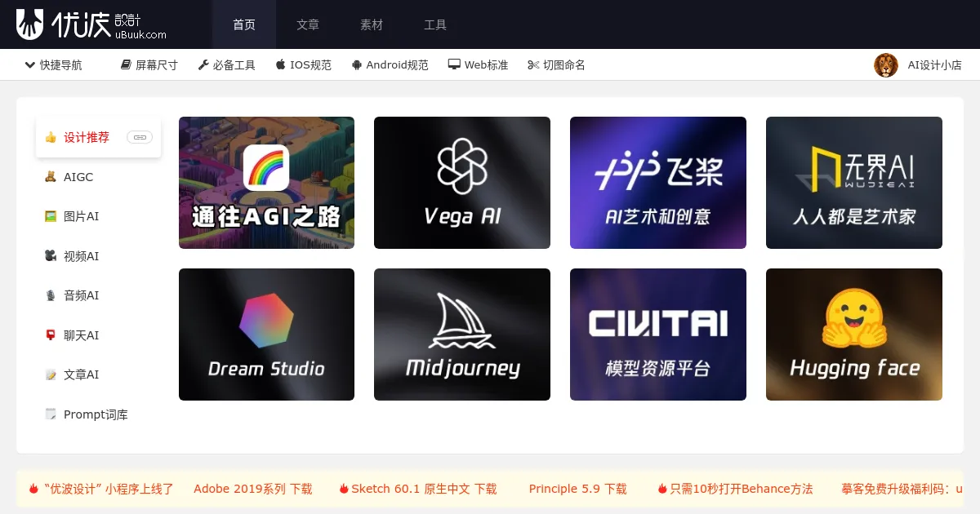Open Sketch 60.1 原生中文 下载 link
This screenshot has height=514, width=980.
click(418, 489)
